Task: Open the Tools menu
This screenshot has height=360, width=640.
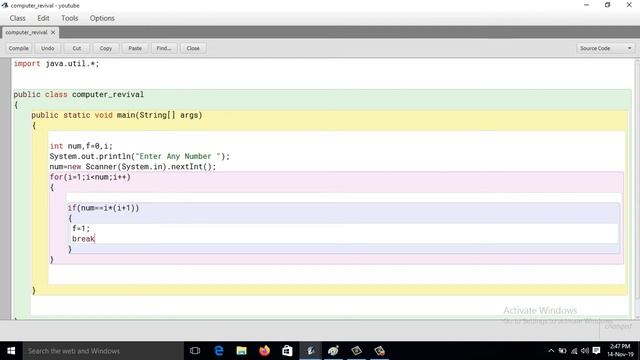Action: (x=69, y=18)
